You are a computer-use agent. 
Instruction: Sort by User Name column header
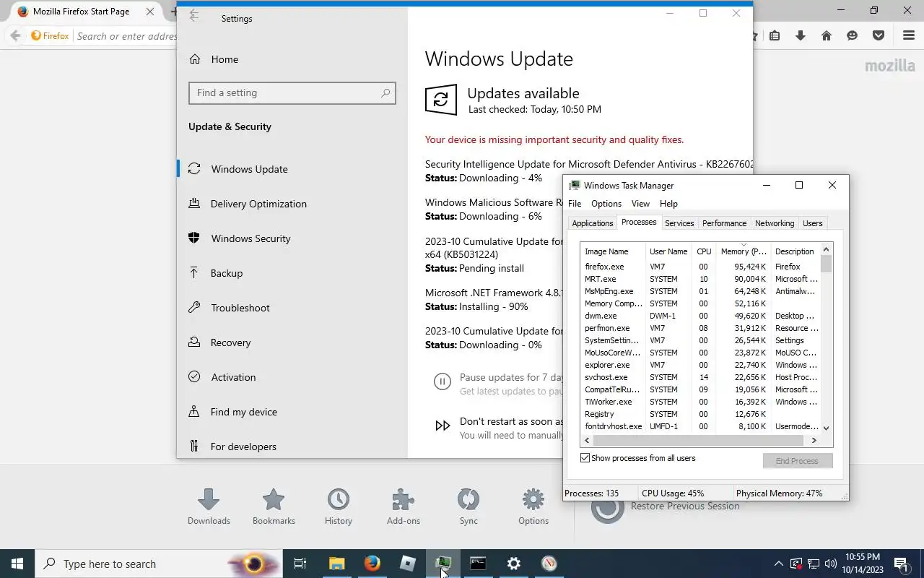[668, 251]
